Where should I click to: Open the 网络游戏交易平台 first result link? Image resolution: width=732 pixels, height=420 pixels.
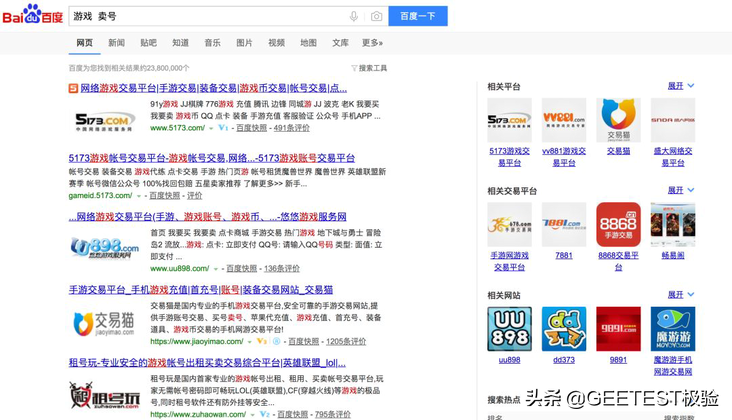pyautogui.click(x=213, y=88)
